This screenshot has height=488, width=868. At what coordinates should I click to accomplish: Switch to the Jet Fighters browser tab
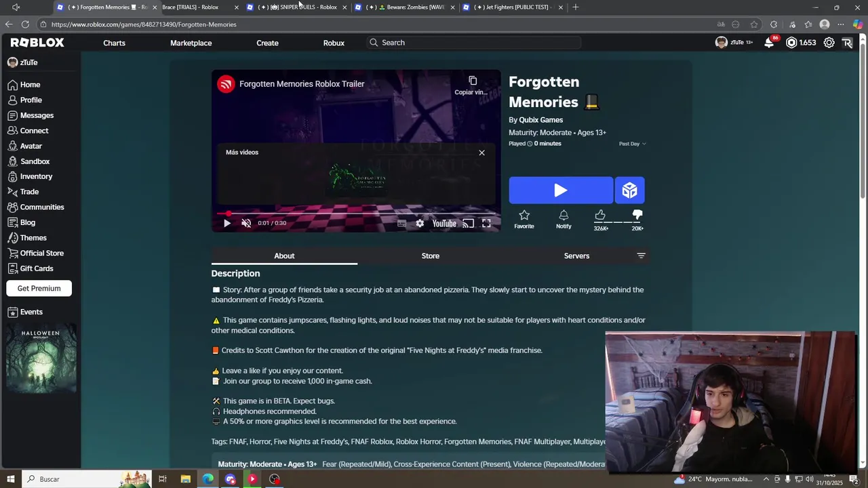(x=513, y=7)
